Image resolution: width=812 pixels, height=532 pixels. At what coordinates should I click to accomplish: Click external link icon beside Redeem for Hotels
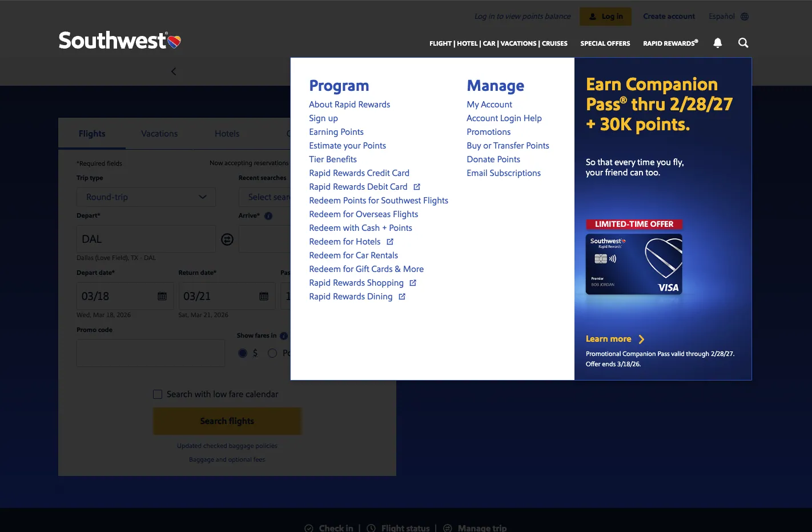(x=390, y=242)
